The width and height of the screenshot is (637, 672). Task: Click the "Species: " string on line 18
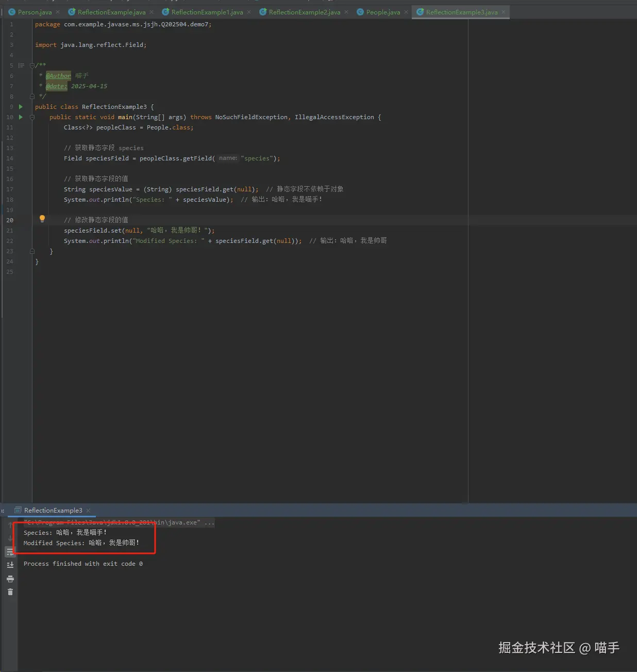pyautogui.click(x=152, y=200)
